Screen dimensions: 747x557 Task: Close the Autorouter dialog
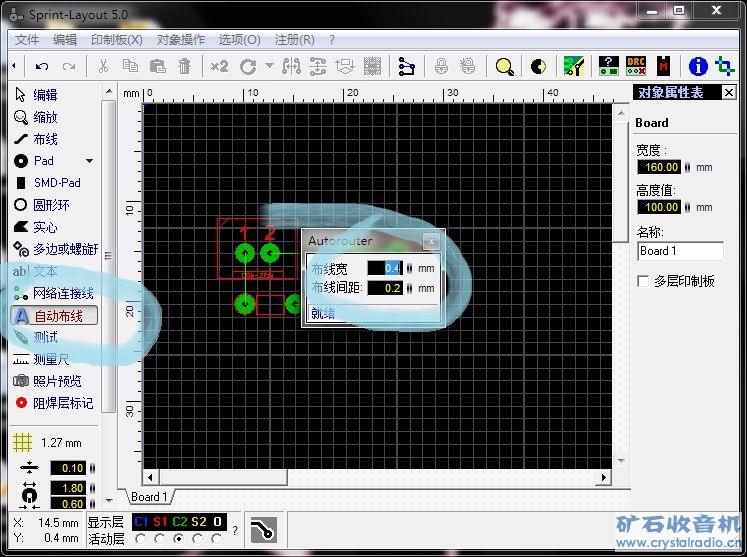(x=431, y=241)
